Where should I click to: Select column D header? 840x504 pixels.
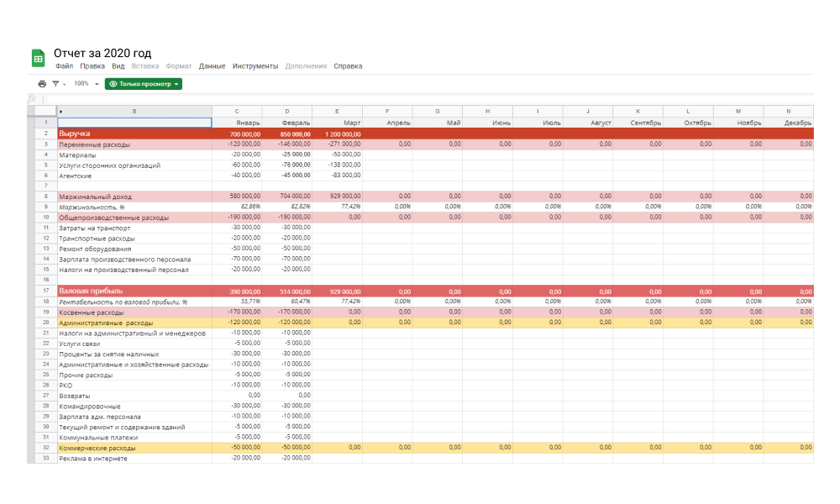[287, 112]
